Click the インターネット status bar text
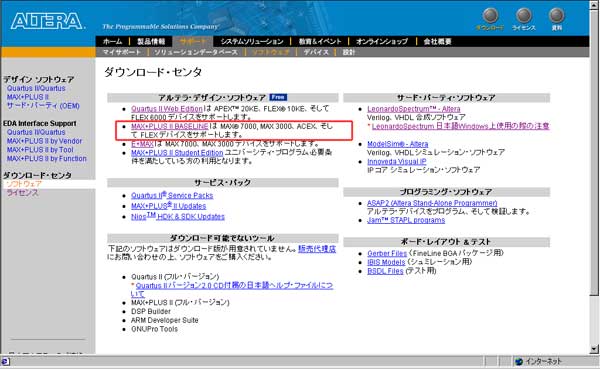 (x=544, y=361)
